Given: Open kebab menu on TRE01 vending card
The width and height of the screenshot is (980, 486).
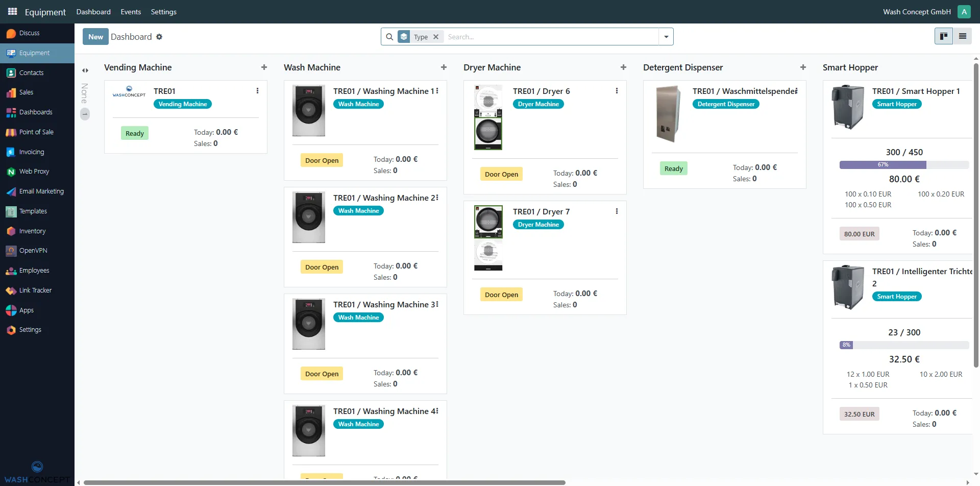Looking at the screenshot, I should point(258,90).
